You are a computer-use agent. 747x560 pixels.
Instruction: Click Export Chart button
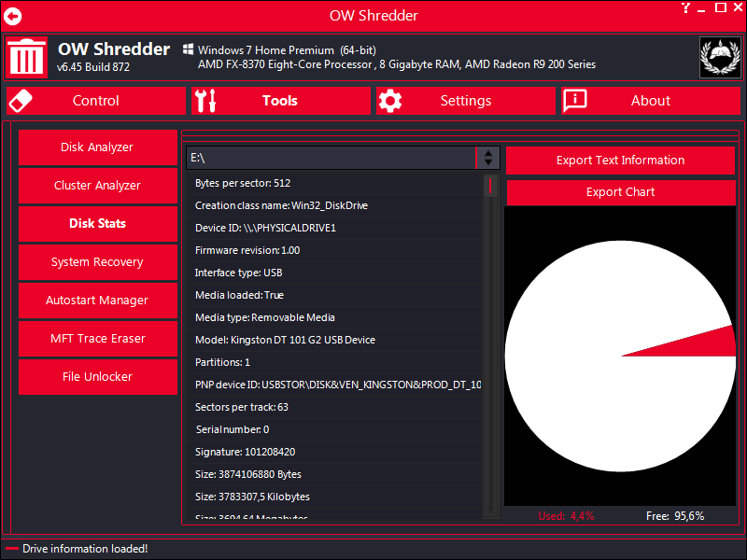620,192
